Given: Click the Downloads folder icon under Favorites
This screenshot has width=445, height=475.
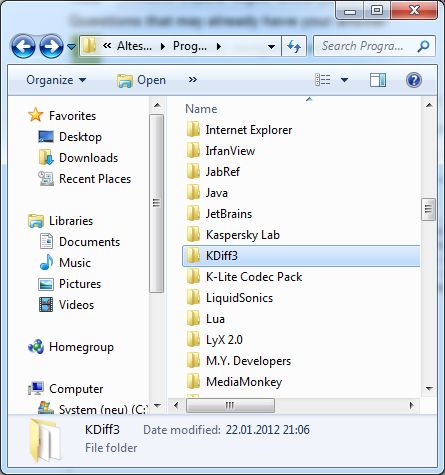Looking at the screenshot, I should point(46,157).
